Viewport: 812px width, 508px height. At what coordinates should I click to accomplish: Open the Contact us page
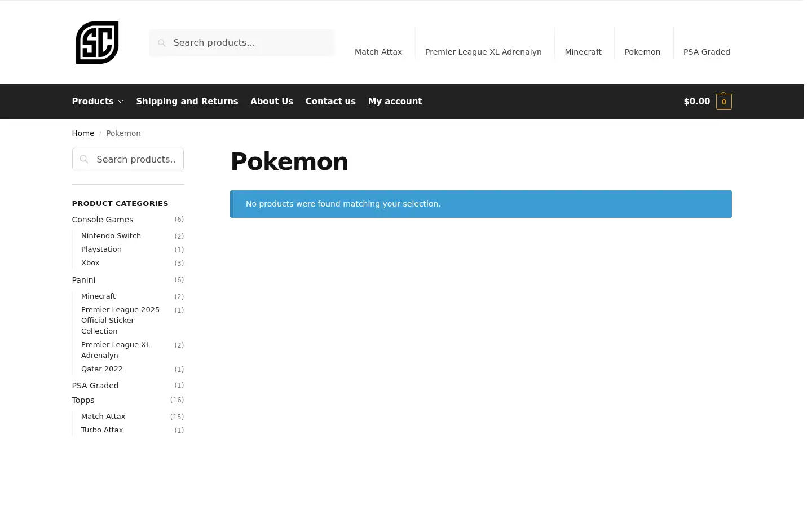coord(330,102)
